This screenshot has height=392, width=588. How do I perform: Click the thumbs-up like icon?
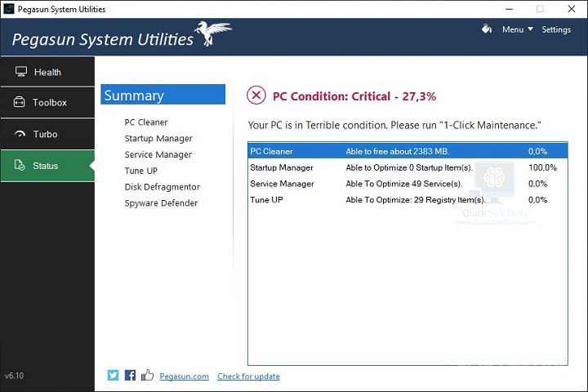[x=147, y=375]
